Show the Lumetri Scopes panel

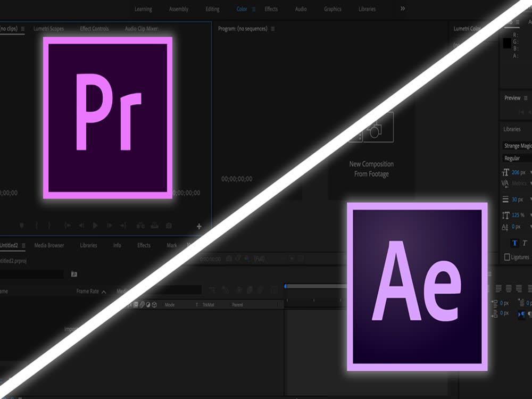click(48, 29)
